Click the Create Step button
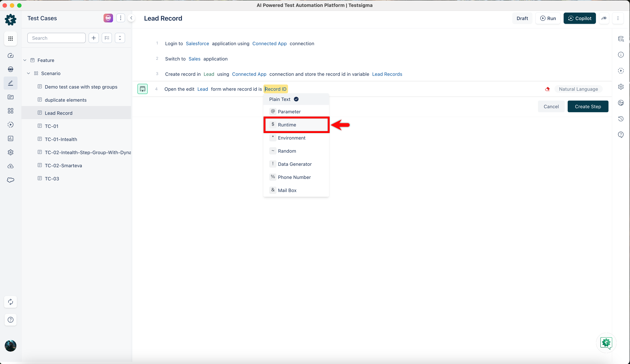This screenshot has width=630, height=364. 588,106
